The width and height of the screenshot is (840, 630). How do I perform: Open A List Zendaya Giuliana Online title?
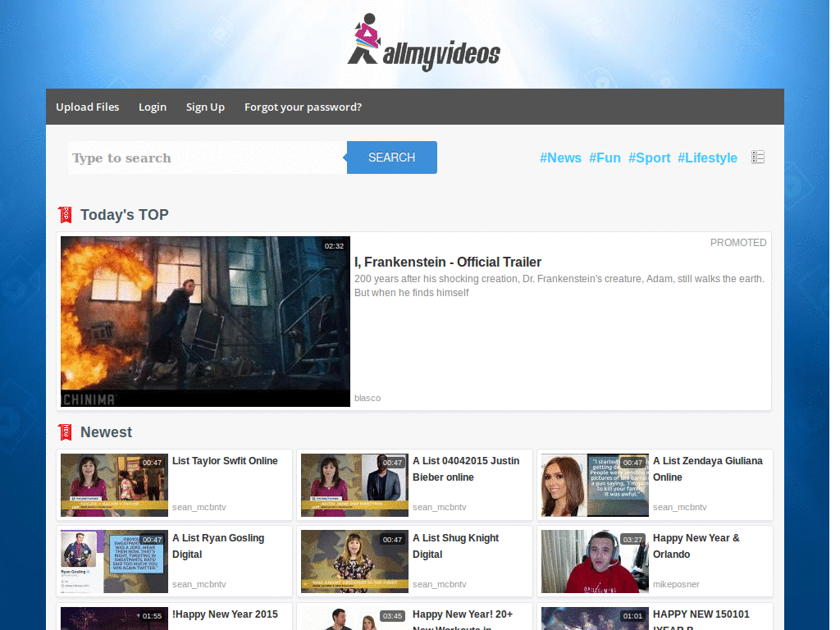pyautogui.click(x=708, y=468)
